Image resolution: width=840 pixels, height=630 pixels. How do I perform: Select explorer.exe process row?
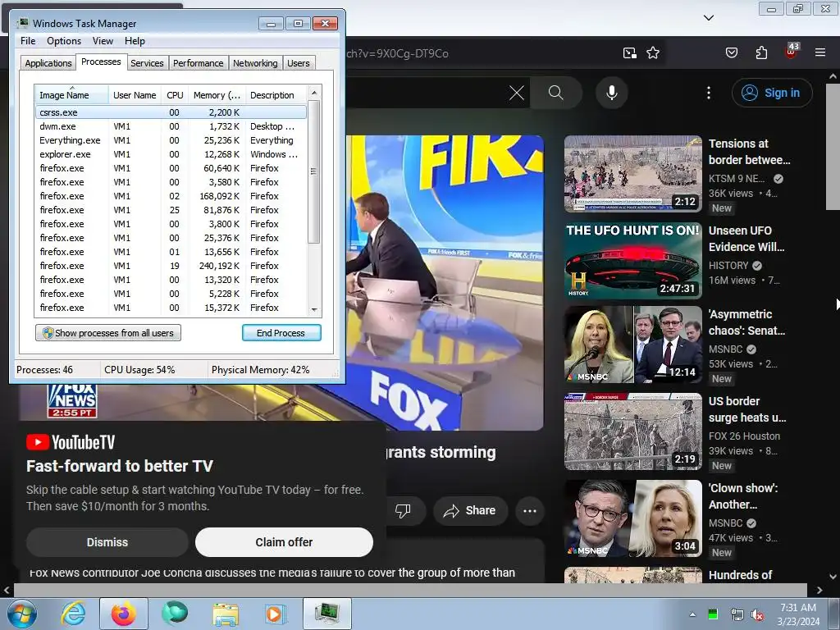click(x=171, y=153)
